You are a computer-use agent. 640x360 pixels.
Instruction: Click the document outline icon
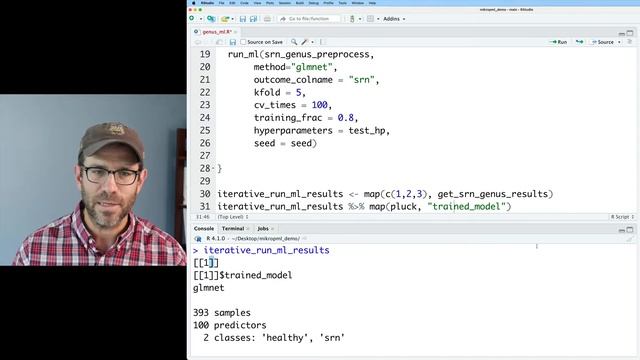630,42
